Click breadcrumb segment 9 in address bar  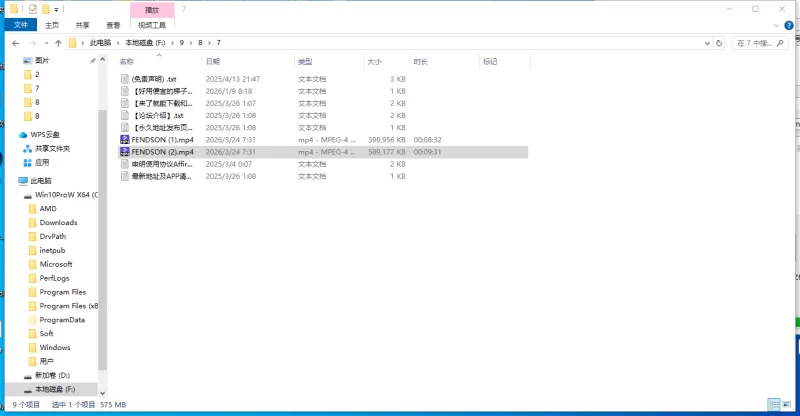(x=182, y=43)
